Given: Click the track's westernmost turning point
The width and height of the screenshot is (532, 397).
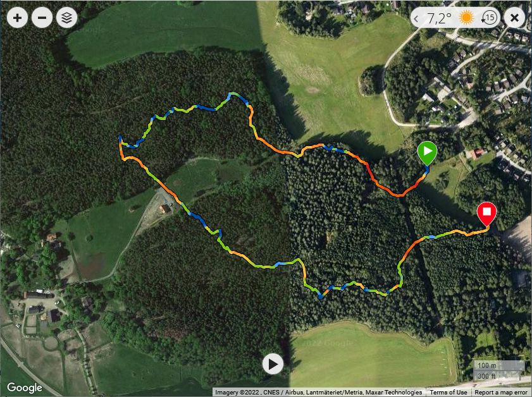Looking at the screenshot, I should coord(120,138).
